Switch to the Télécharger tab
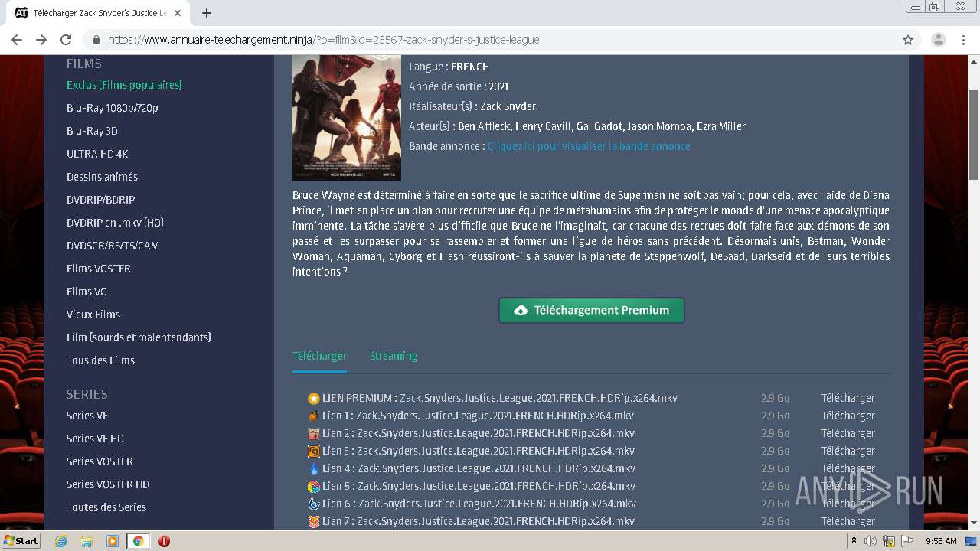Screen dimensions: 980x551 [x=319, y=356]
